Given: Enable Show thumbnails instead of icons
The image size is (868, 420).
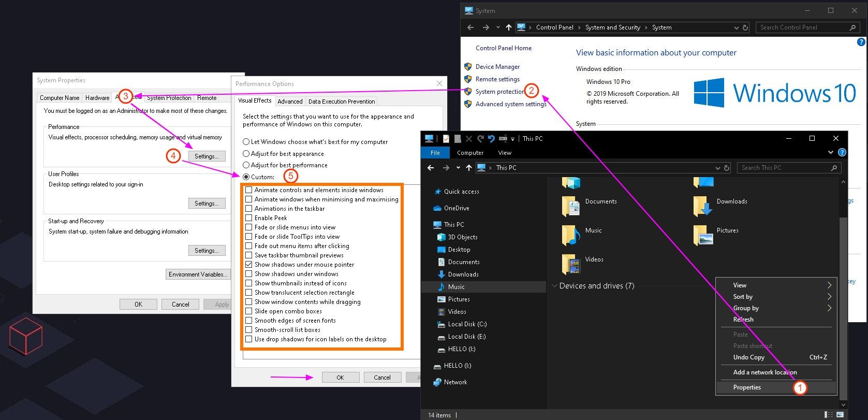Looking at the screenshot, I should coord(249,283).
